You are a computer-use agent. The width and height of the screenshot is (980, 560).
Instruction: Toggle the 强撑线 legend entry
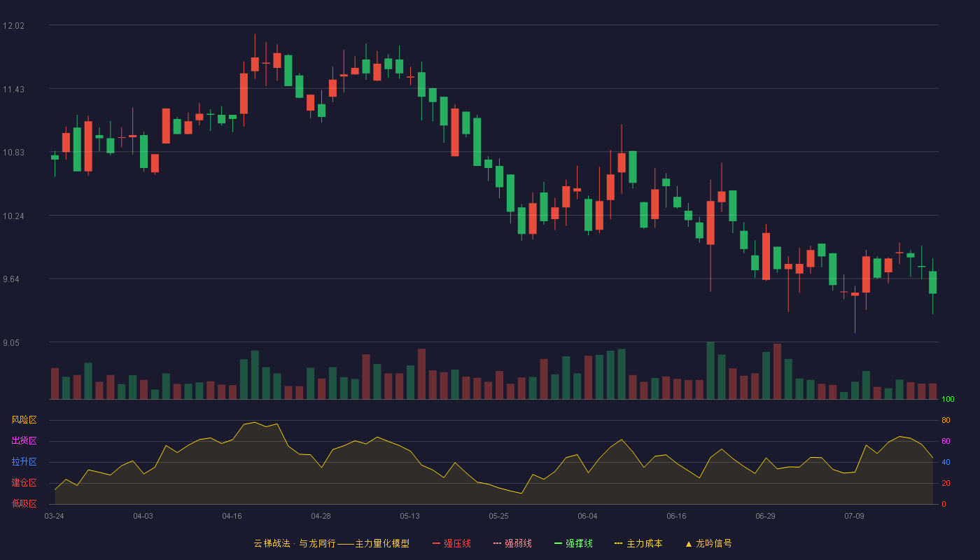coord(573,543)
